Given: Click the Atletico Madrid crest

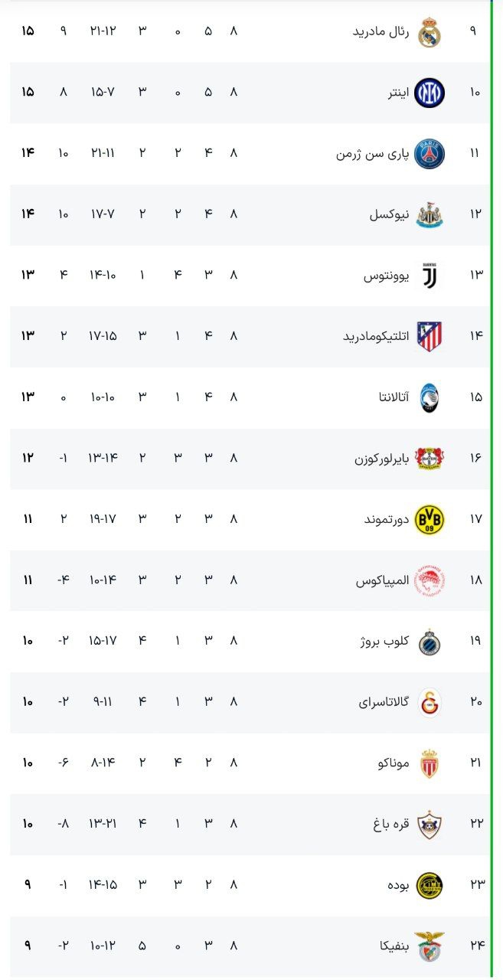Looking at the screenshot, I should [430, 336].
